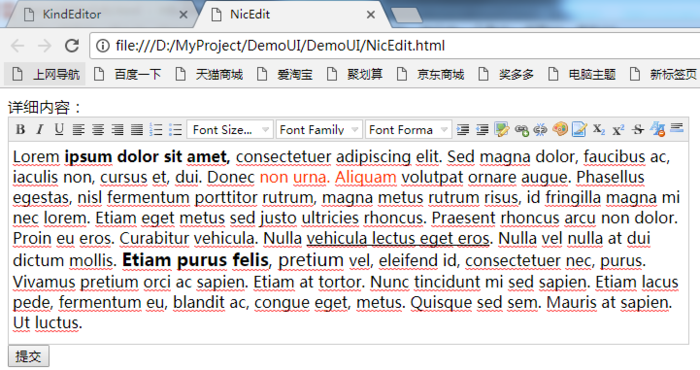The image size is (700, 370).
Task: Click the page-with-pencil background color icon
Action: (x=579, y=129)
